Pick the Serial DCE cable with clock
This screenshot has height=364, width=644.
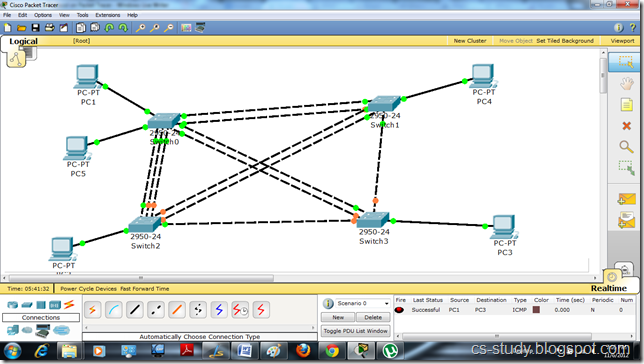tap(240, 310)
